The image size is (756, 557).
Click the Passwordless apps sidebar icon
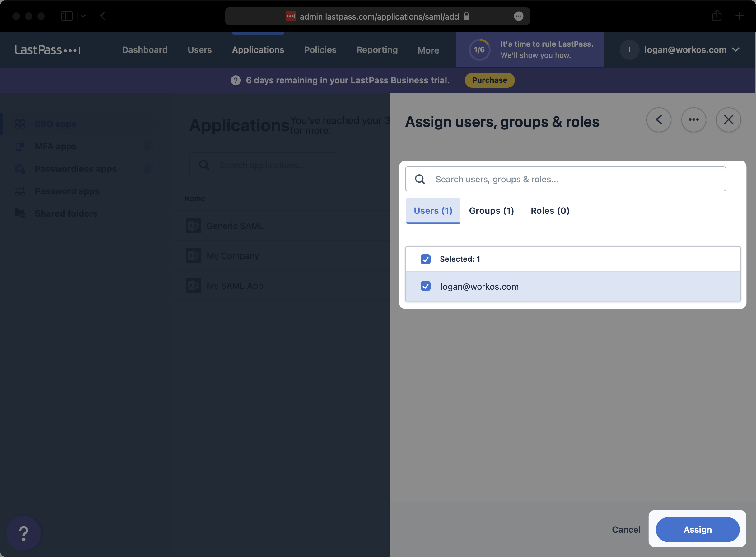(20, 168)
